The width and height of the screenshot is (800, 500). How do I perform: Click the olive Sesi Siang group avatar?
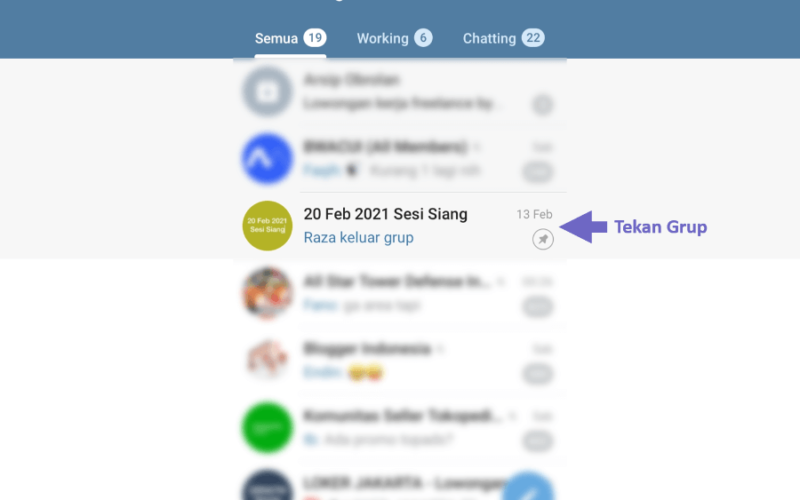point(267,226)
